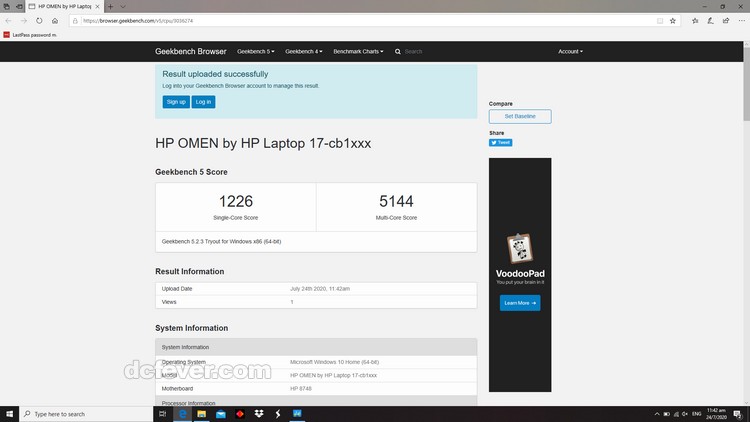The image size is (750, 422).
Task: Reload the page with Refresh icon
Action: [39, 21]
